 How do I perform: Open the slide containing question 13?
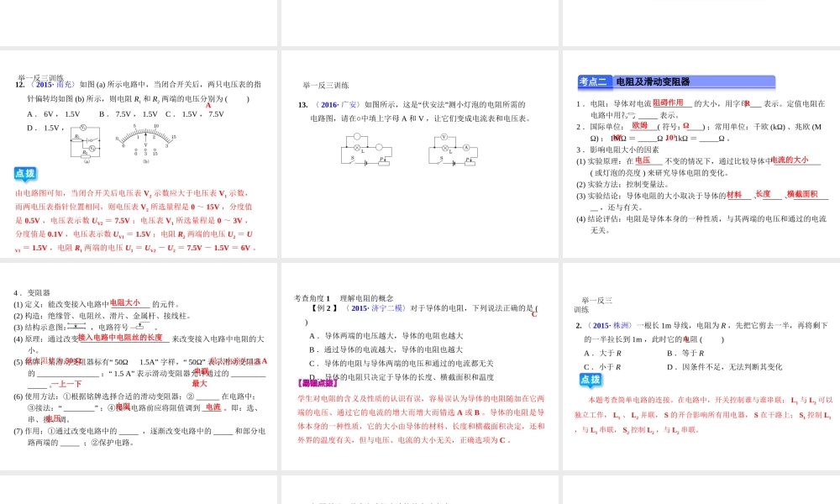[419, 155]
